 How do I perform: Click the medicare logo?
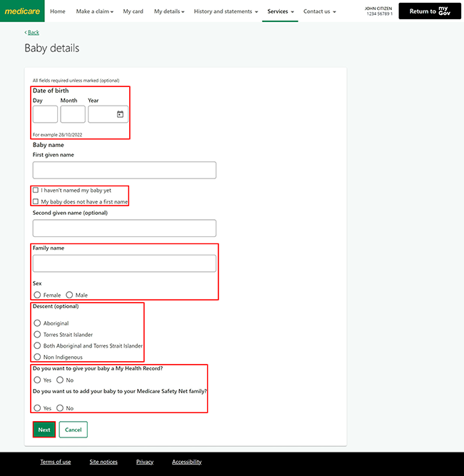(x=22, y=11)
